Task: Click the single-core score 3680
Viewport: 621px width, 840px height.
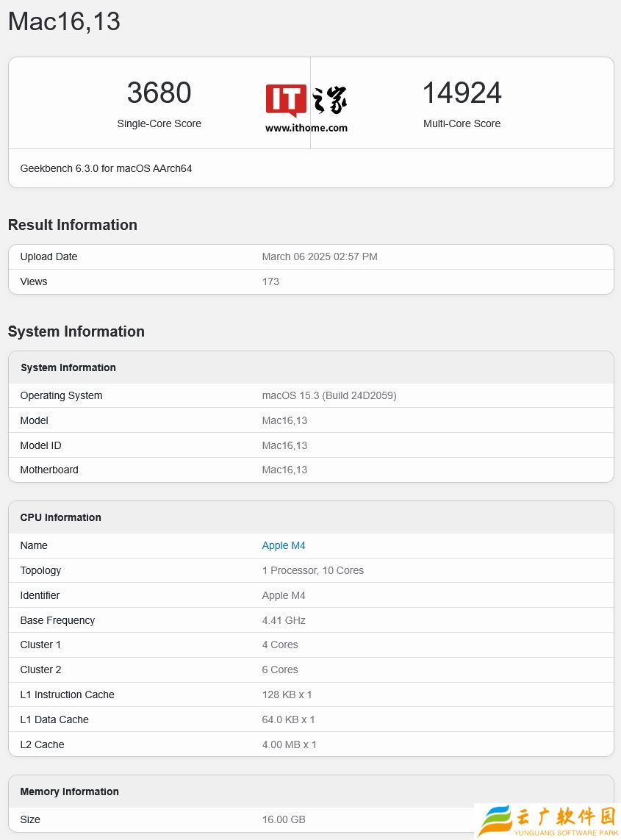Action: coord(159,92)
